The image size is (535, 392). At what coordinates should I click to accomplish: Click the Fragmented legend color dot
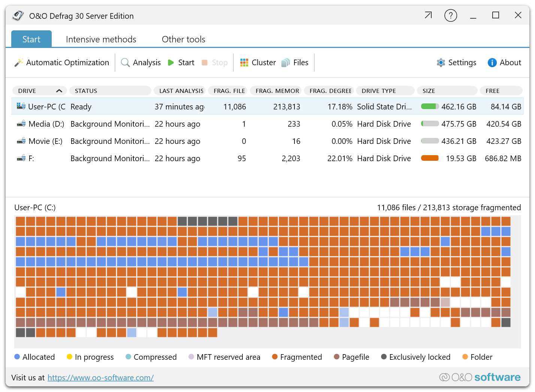tap(275, 357)
